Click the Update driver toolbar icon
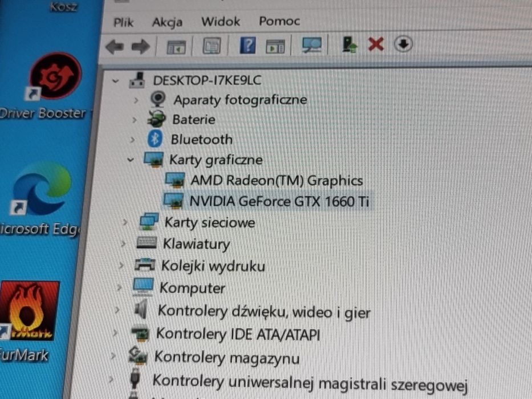 (x=349, y=44)
